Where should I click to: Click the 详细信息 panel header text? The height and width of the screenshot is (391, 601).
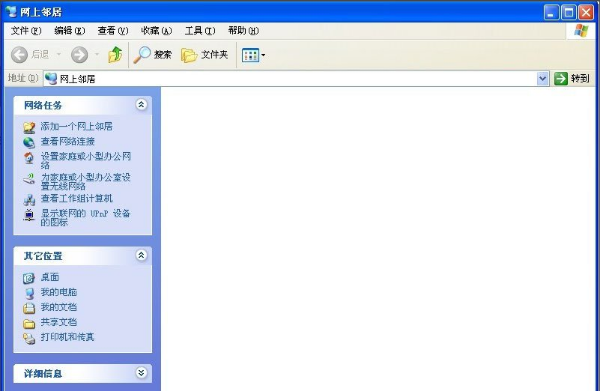(x=43, y=373)
